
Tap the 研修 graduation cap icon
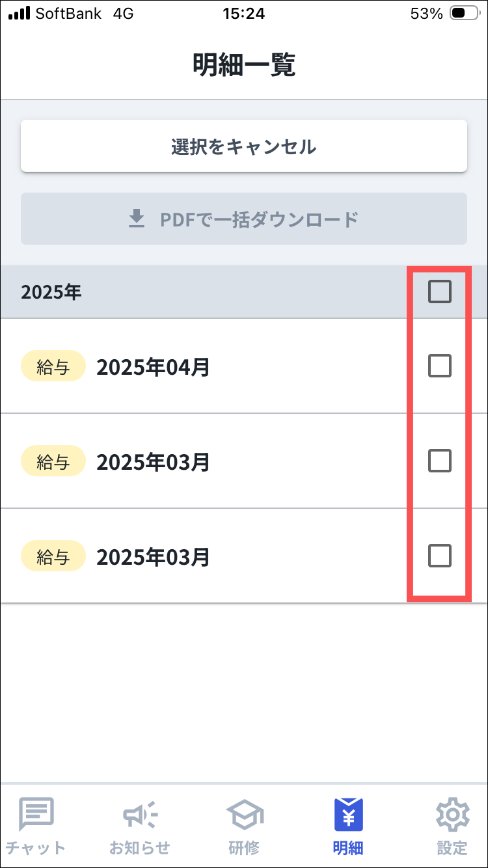point(244,813)
